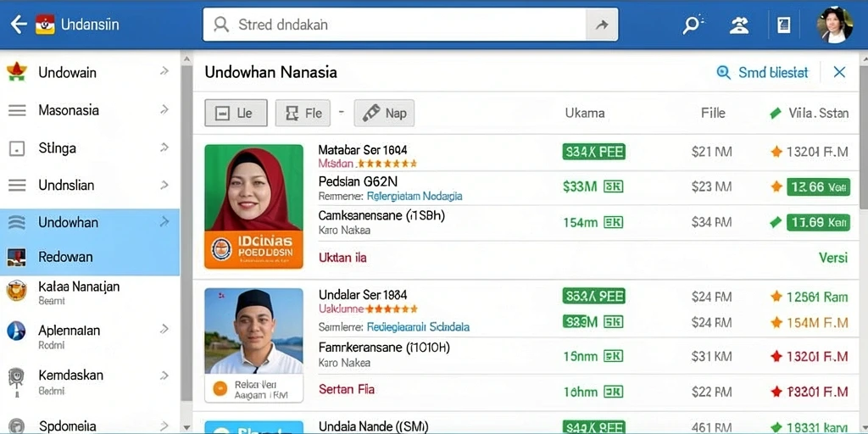This screenshot has width=868, height=434.
Task: Open the Redowan sidebar item
Action: (x=90, y=257)
